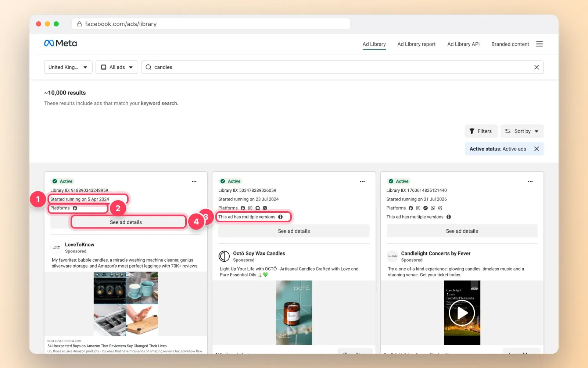Click 'Started running on 23 Jul 2024' text
Viewport: 588px width, 368px height.
248,199
